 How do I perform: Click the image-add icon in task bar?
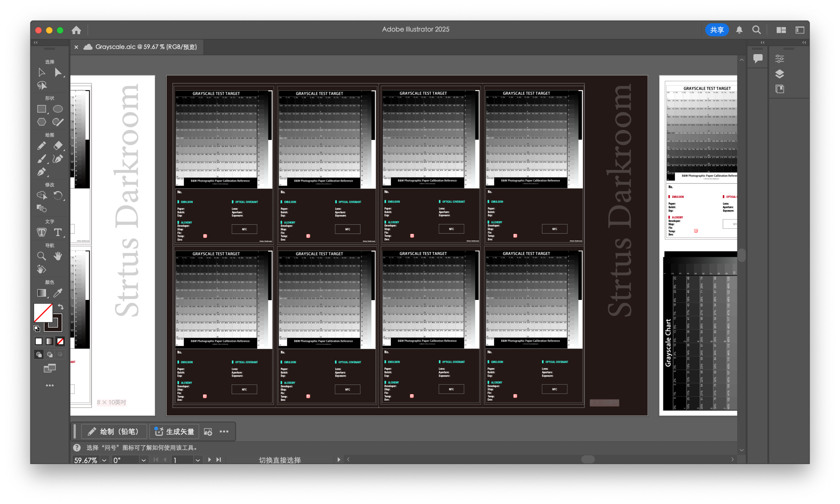(208, 432)
